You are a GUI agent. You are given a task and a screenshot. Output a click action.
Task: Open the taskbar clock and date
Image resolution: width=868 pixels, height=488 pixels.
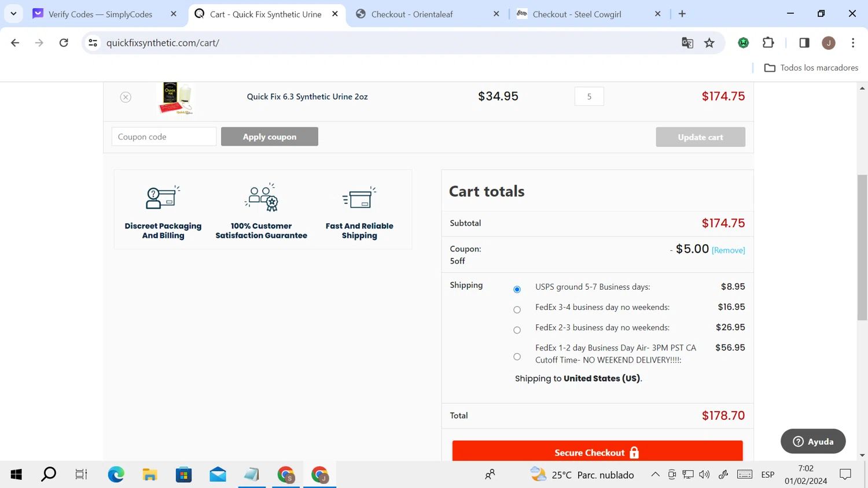(x=806, y=475)
